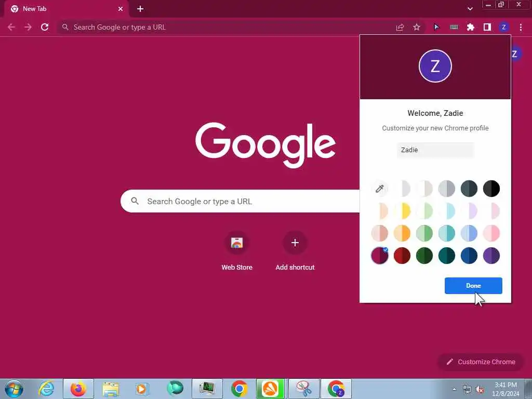
Task: Select the dark green theme swatch
Action: click(x=424, y=256)
